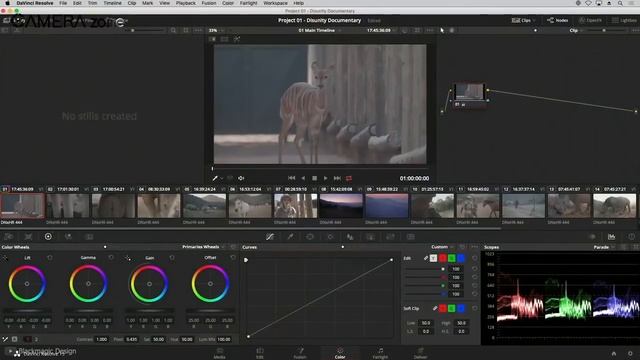The image size is (640, 360).
Task: Select the viewer eyedropper picker tool
Action: tap(215, 178)
